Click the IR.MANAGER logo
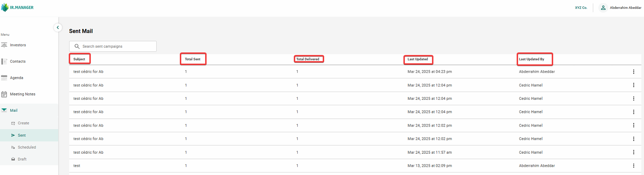The image size is (644, 175). [17, 8]
